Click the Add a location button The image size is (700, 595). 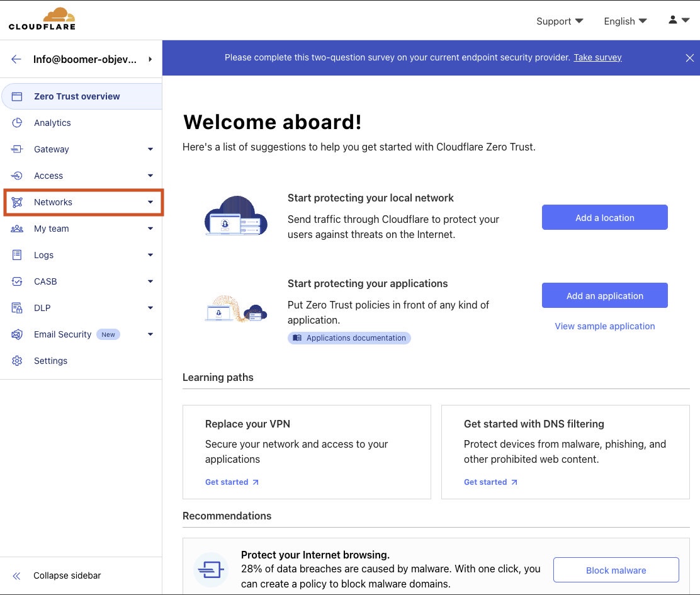coord(604,217)
